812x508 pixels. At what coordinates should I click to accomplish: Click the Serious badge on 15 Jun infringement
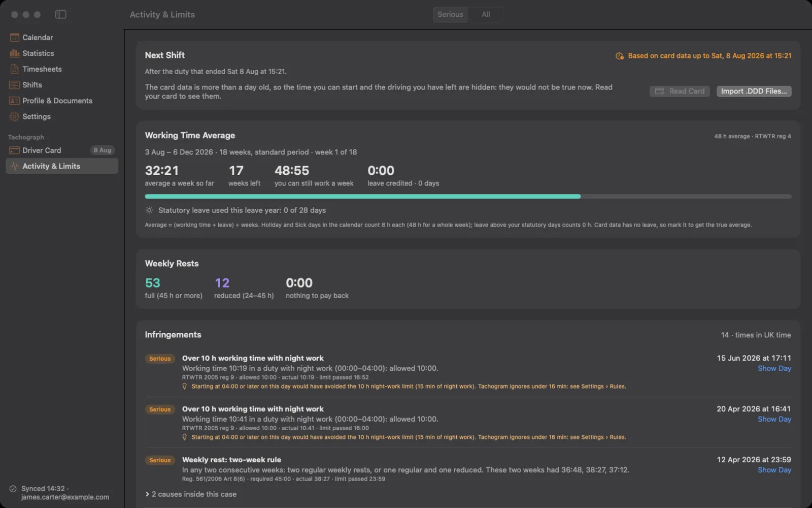pyautogui.click(x=160, y=359)
